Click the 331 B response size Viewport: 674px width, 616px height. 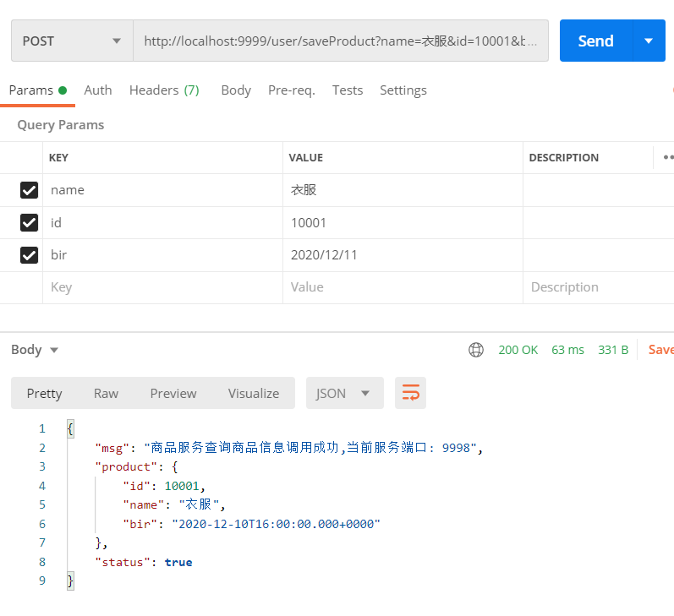tap(613, 350)
